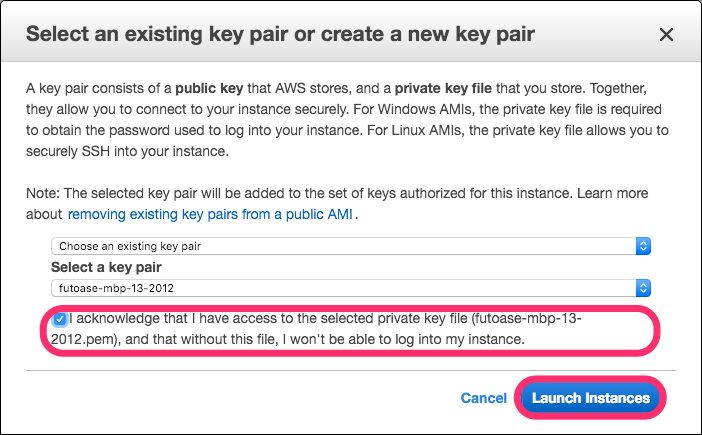702x435 pixels.
Task: Expand the futoase-mbp-13-2012 key pair dropdown
Action: (x=351, y=288)
